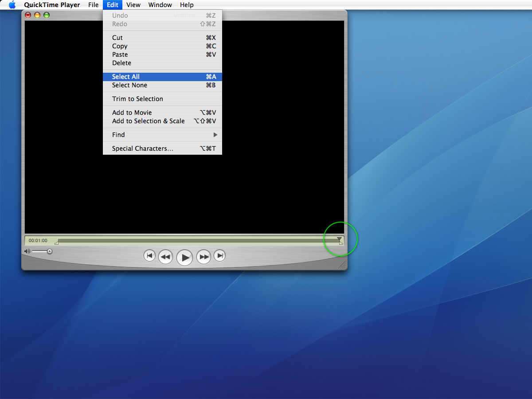Close the open Edit menu

113,5
